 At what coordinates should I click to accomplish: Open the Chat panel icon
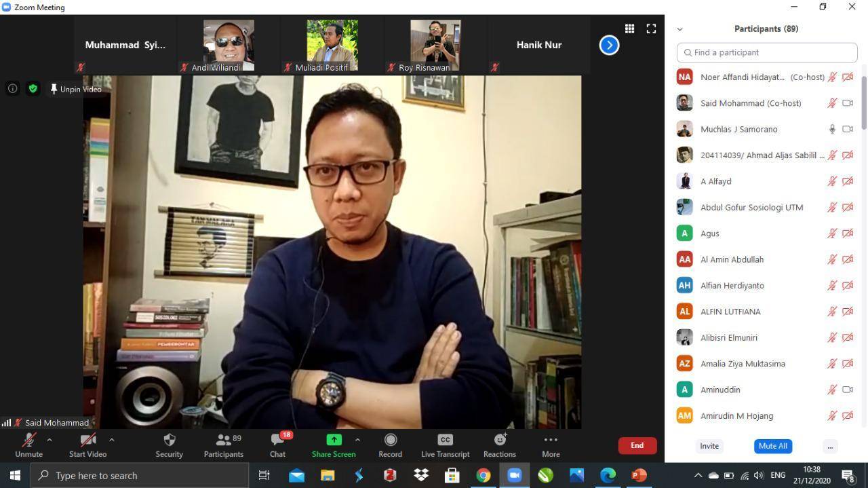coord(277,440)
